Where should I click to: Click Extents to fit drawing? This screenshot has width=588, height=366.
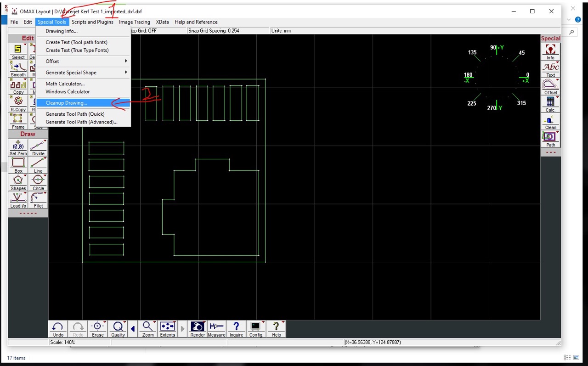point(168,329)
